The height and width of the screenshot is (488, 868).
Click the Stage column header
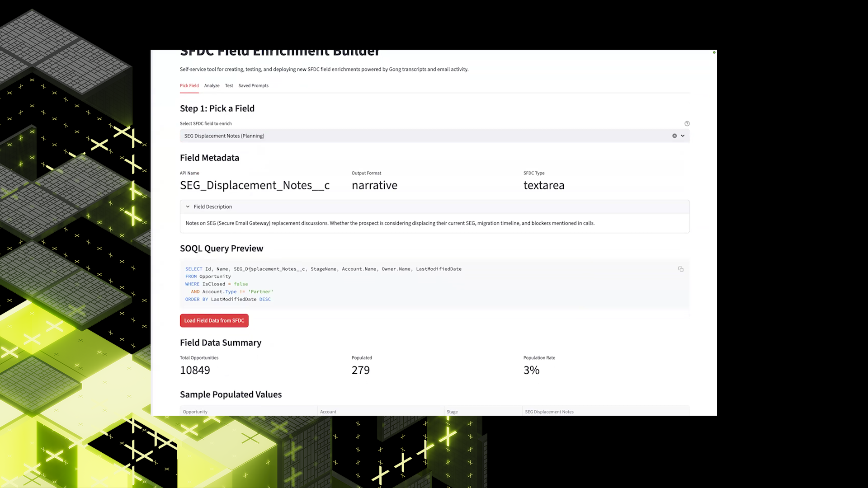[x=483, y=412]
